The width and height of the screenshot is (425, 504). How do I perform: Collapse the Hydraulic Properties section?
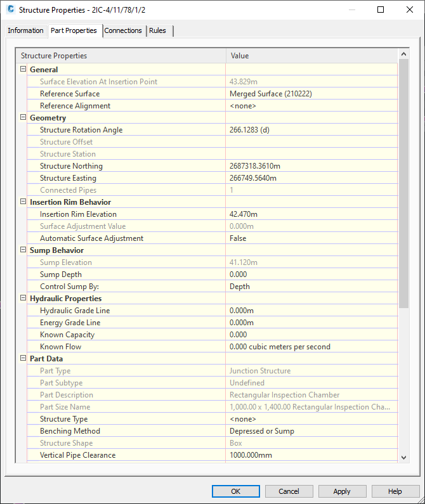[23, 298]
